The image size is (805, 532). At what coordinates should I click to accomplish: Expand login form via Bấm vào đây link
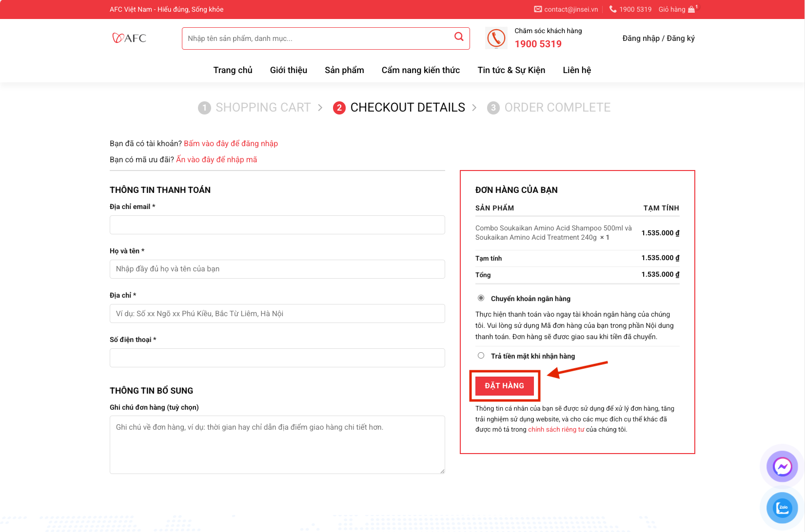231,144
